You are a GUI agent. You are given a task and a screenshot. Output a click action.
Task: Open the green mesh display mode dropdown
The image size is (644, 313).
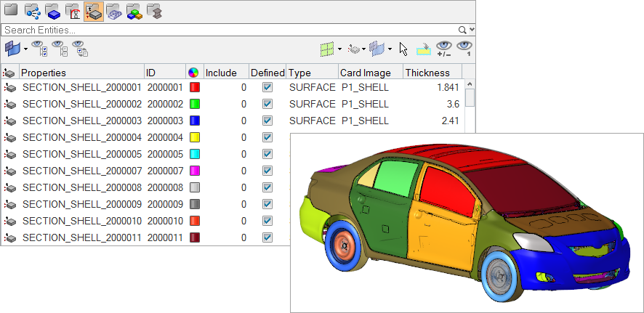(340, 49)
